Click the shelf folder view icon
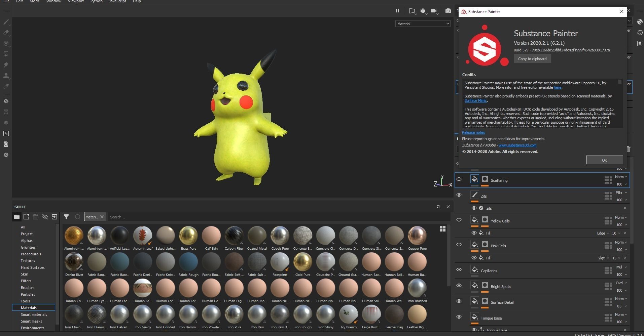Screen dimensions: 644x336 click(x=17, y=217)
